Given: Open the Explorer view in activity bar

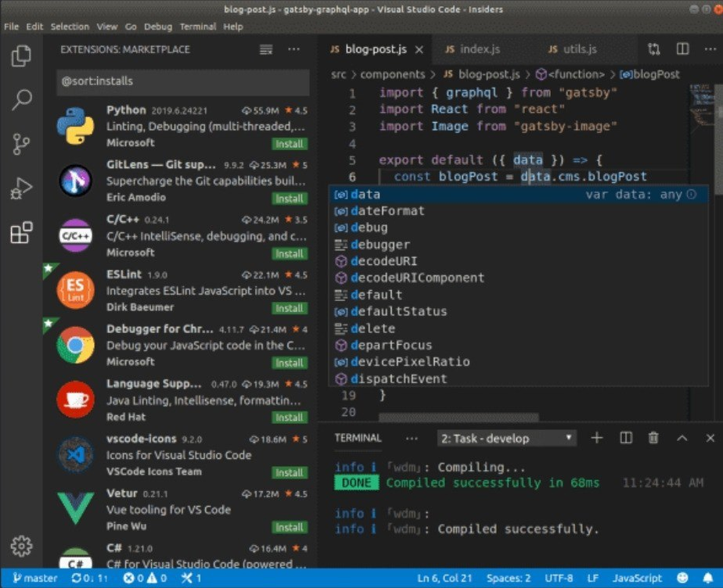Looking at the screenshot, I should tap(21, 56).
